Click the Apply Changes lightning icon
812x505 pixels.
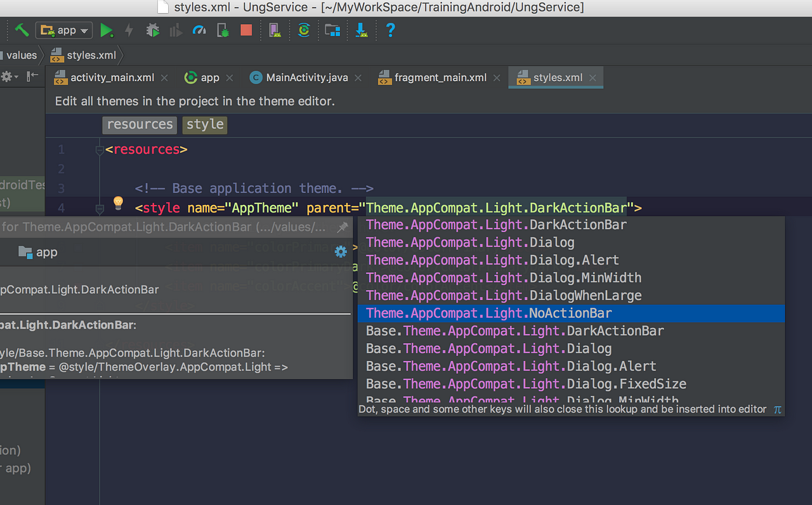click(129, 30)
